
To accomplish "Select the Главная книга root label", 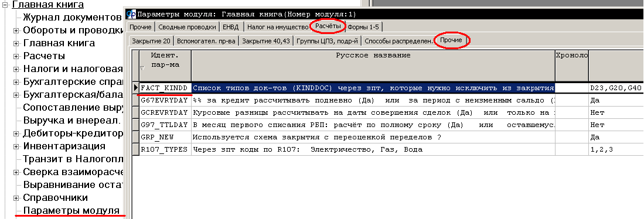I will (48, 5).
